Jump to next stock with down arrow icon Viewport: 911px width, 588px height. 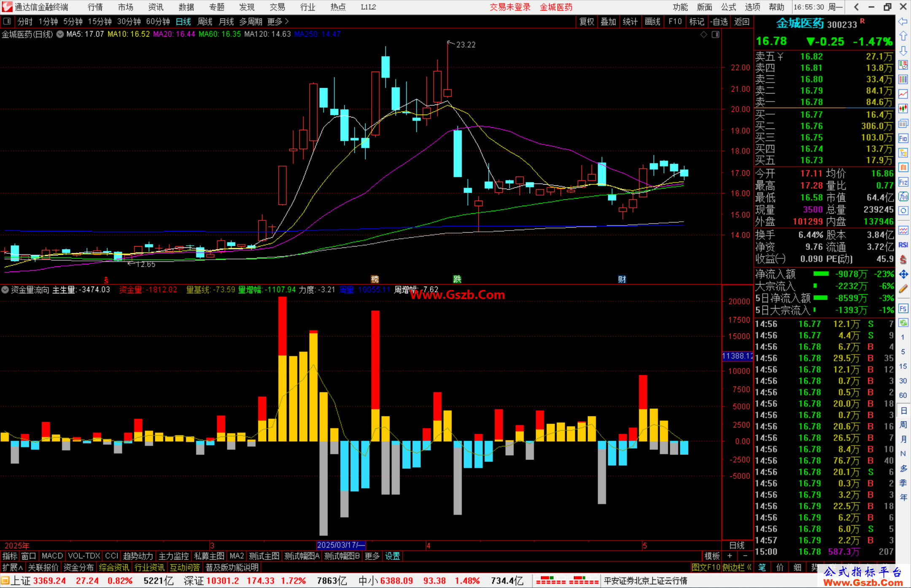[x=903, y=51]
